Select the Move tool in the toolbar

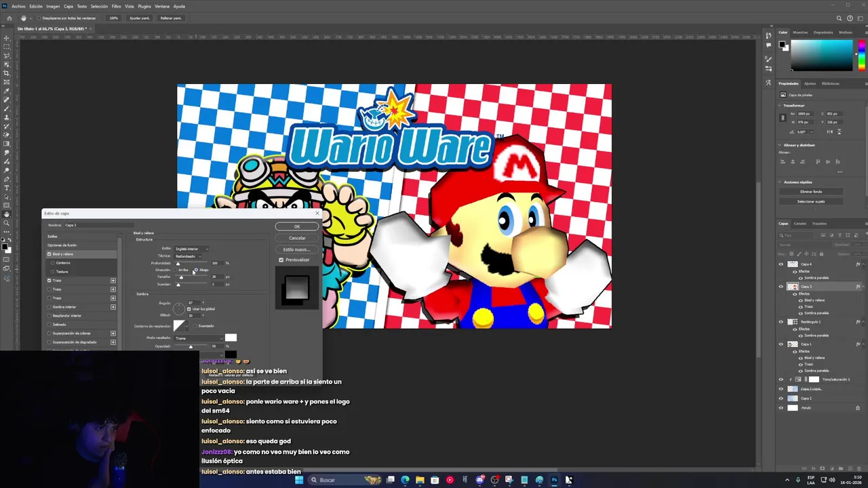7,38
